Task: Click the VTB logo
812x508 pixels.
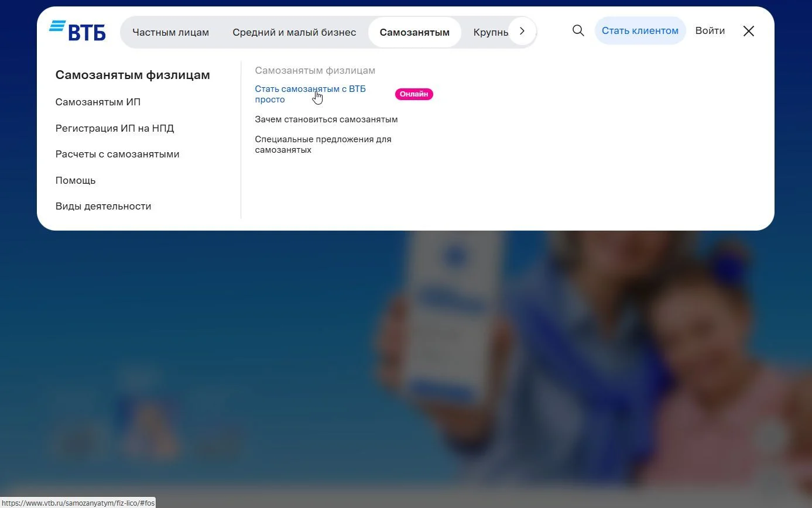Action: tap(77, 31)
